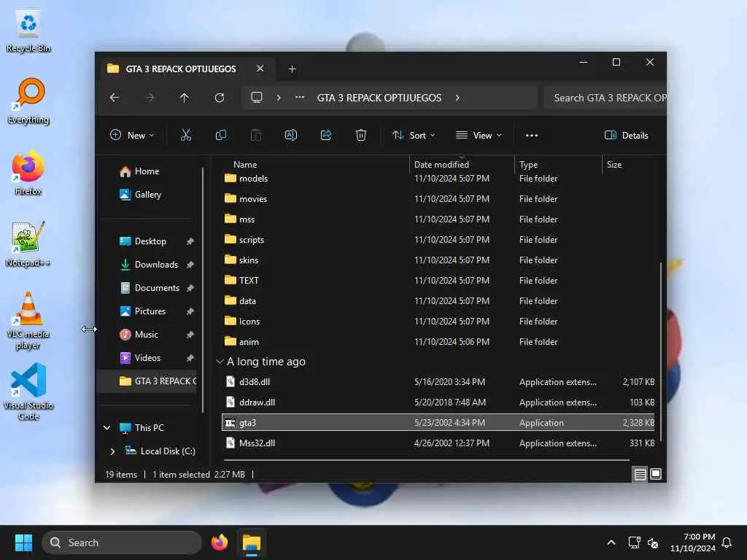Screen dimensions: 747x560
Task: Click the PC monitor icon in address bar
Action: pos(257,98)
